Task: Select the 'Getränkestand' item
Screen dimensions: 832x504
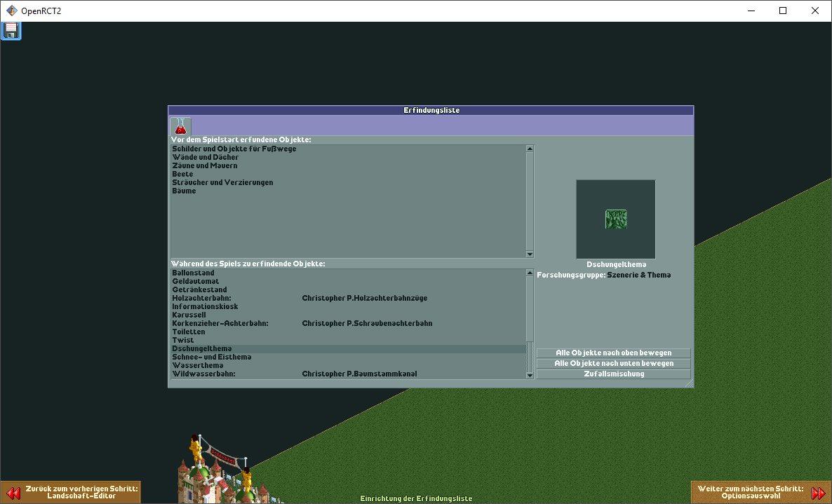Action: [348, 290]
